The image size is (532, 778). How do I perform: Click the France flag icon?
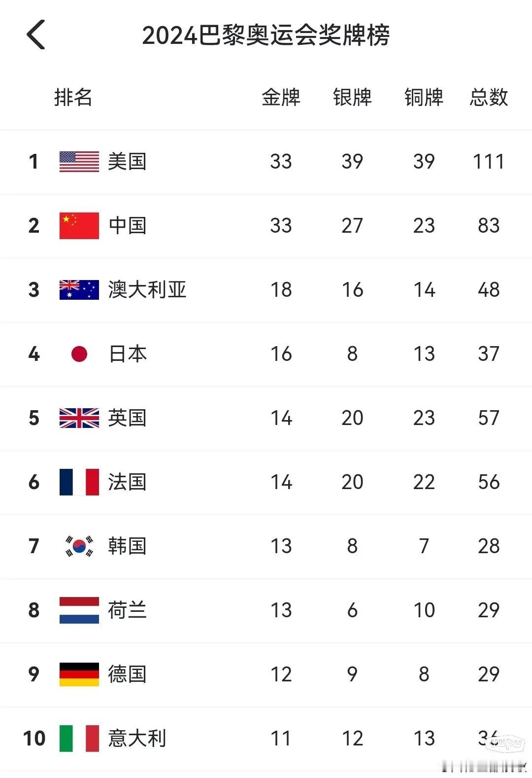79,482
